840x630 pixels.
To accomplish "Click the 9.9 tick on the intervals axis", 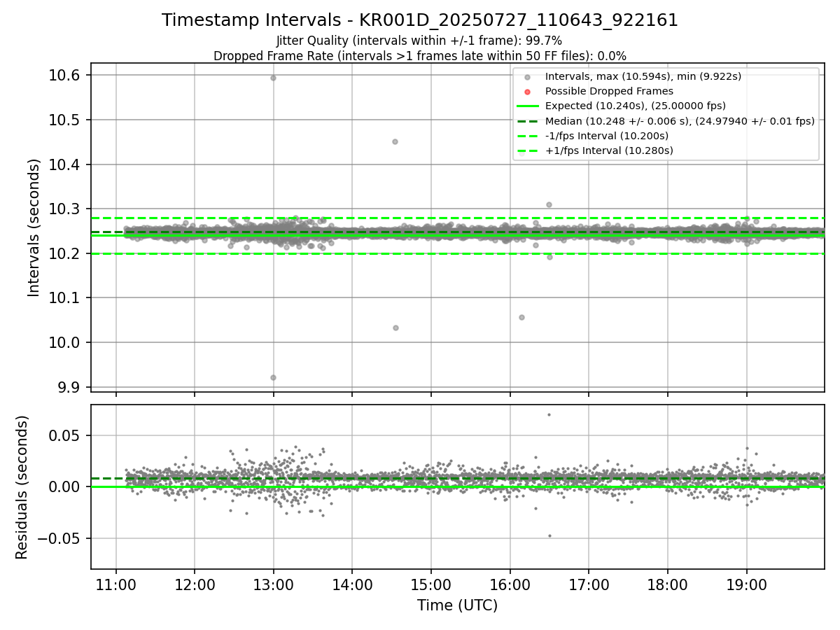I will tap(69, 387).
